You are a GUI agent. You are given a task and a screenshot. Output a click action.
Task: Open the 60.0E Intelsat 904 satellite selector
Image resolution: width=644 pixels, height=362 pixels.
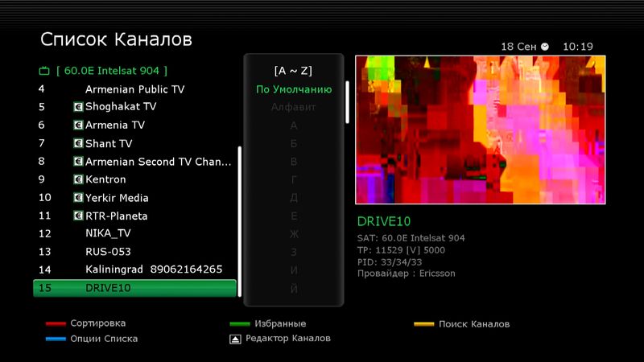[x=112, y=71]
